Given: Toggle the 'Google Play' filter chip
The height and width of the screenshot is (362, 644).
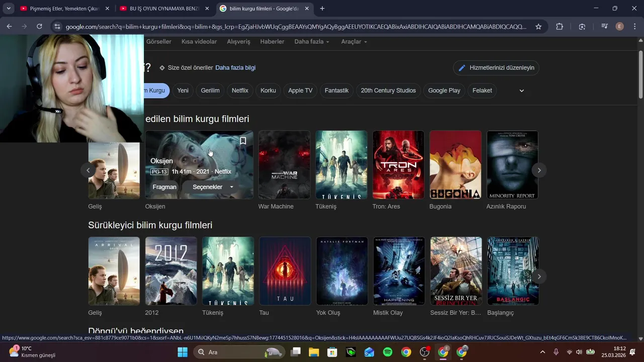Looking at the screenshot, I should pos(444,90).
